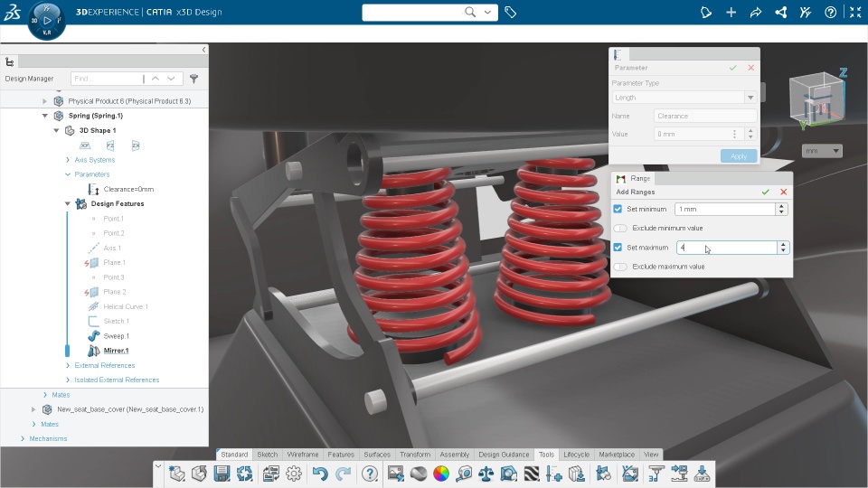Click the Undo arrow in toolbar
This screenshot has width=868, height=488.
click(320, 474)
